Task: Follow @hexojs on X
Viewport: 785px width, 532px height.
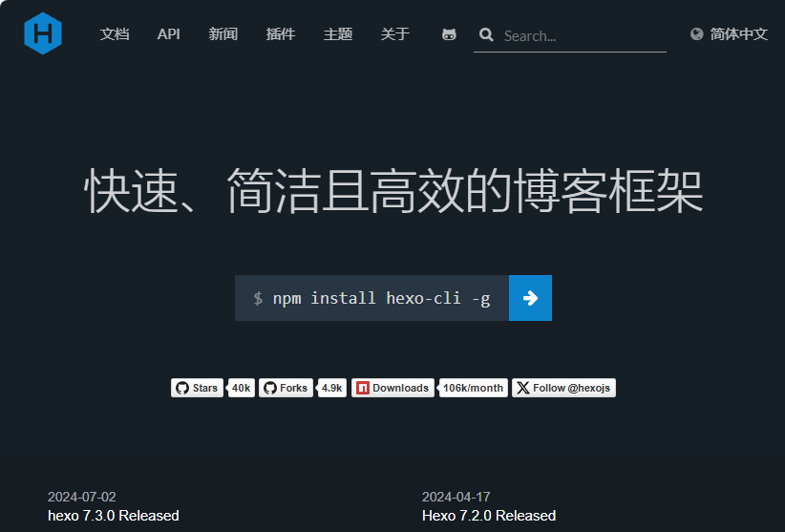Action: pos(563,388)
